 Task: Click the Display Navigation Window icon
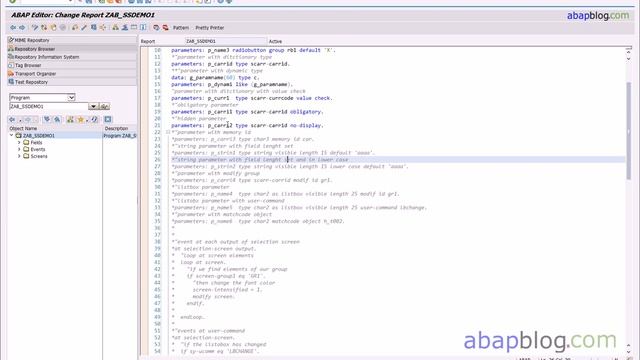(x=125, y=27)
